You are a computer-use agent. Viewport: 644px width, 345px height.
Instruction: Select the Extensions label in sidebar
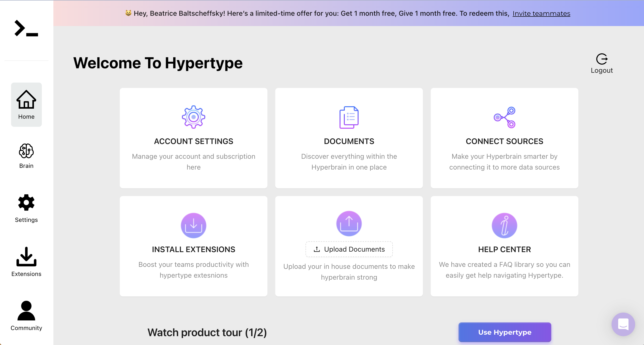[26, 274]
